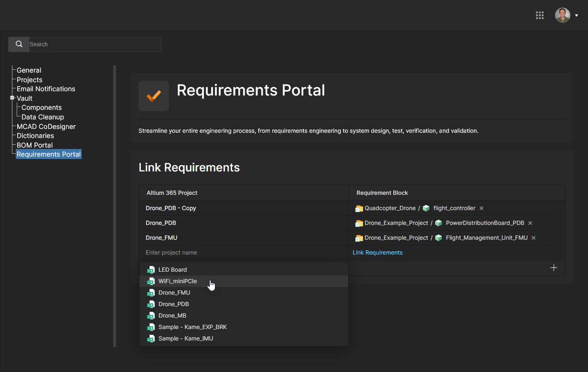Screen dimensions: 588x372
Task: Open the apps grid launcher icon
Action: [540, 15]
